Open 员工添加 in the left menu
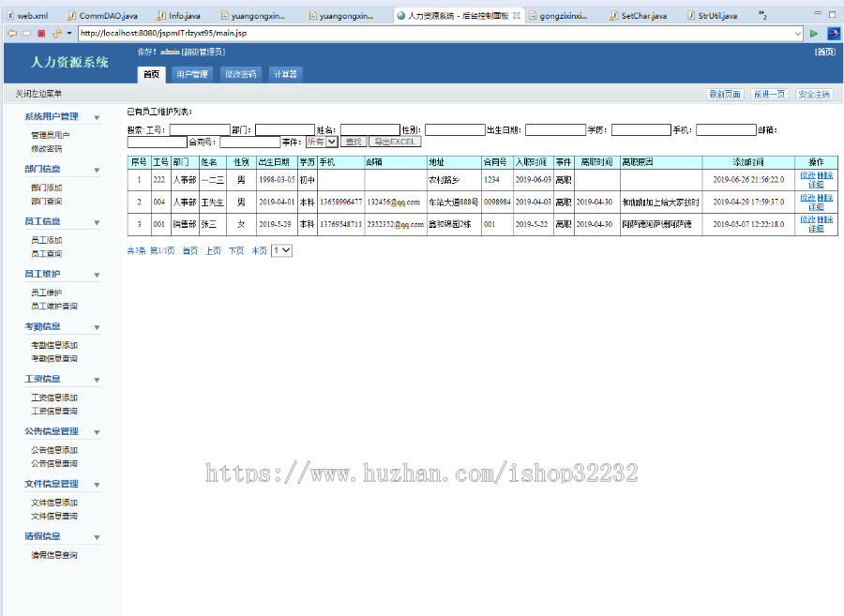The image size is (844, 616). tap(47, 240)
